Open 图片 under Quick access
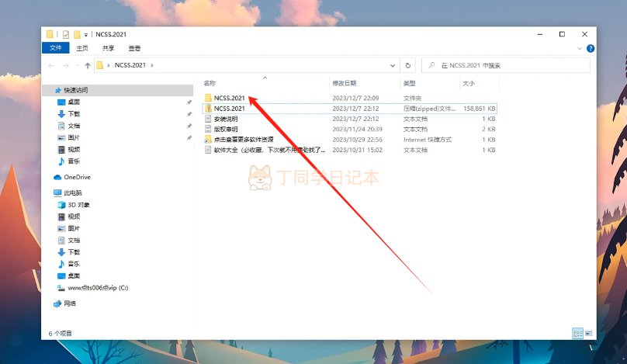Screen dimensions: 627x364 point(74,137)
